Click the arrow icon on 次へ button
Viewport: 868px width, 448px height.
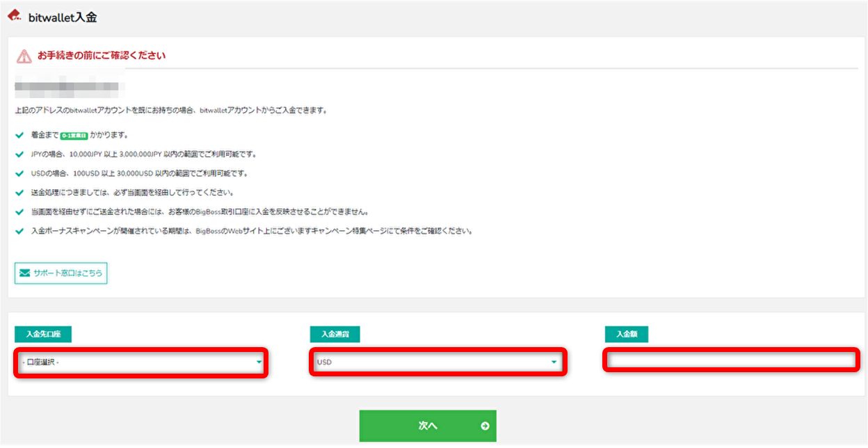pos(485,426)
